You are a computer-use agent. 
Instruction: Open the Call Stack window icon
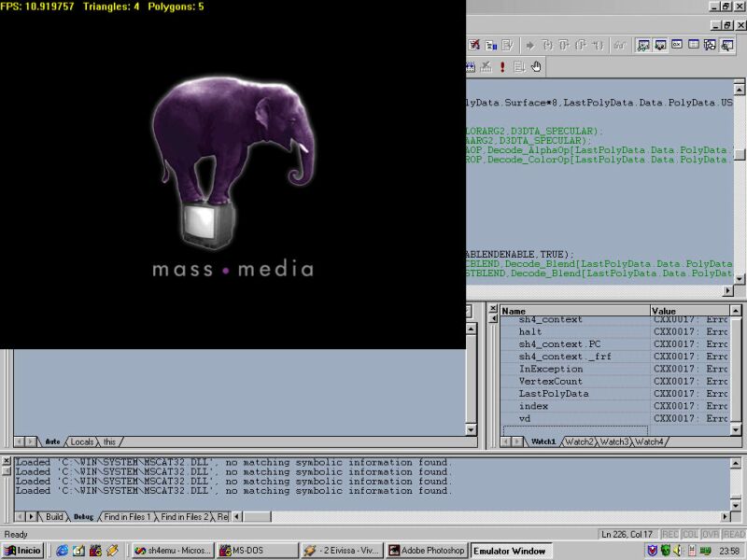point(710,45)
